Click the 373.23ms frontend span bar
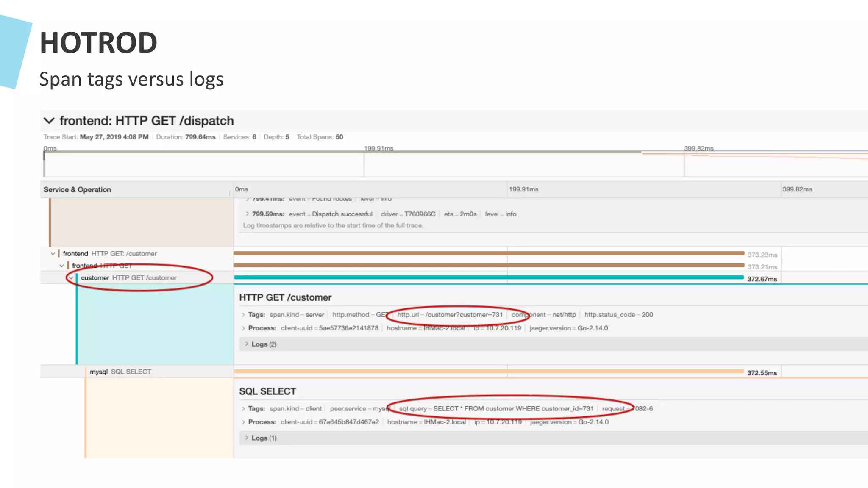This screenshot has width=868, height=488. click(489, 253)
